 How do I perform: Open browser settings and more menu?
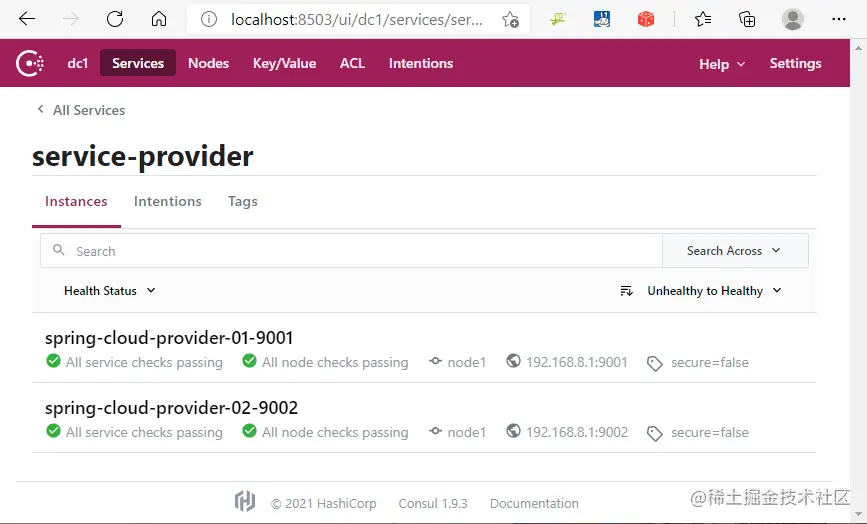pos(839,19)
